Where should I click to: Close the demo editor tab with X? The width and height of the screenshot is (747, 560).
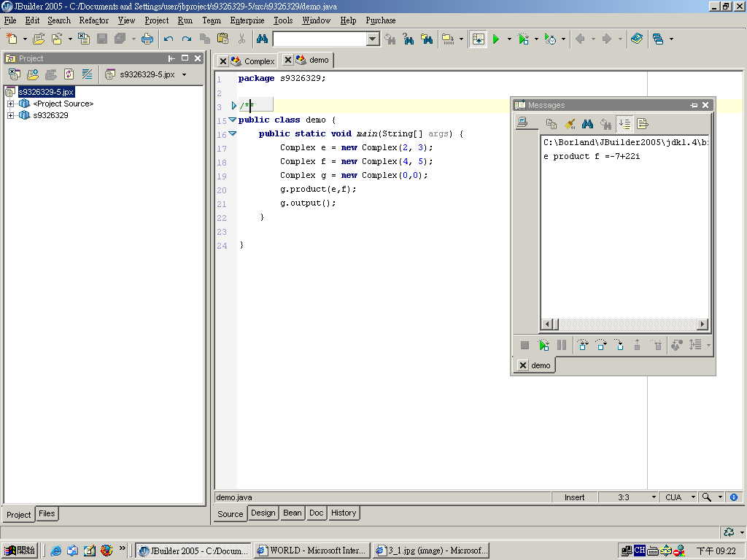pyautogui.click(x=287, y=60)
